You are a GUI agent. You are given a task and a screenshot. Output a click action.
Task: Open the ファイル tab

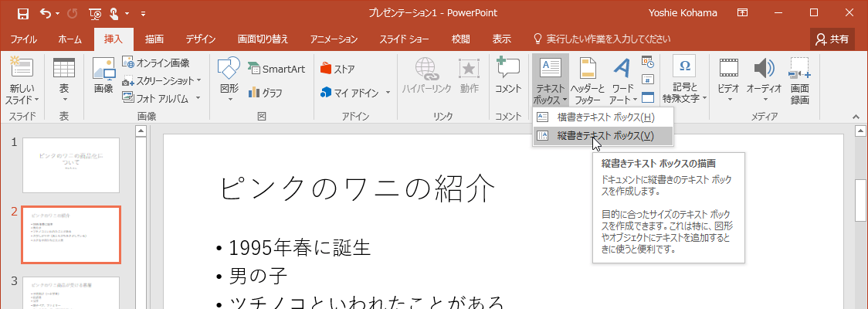point(24,39)
